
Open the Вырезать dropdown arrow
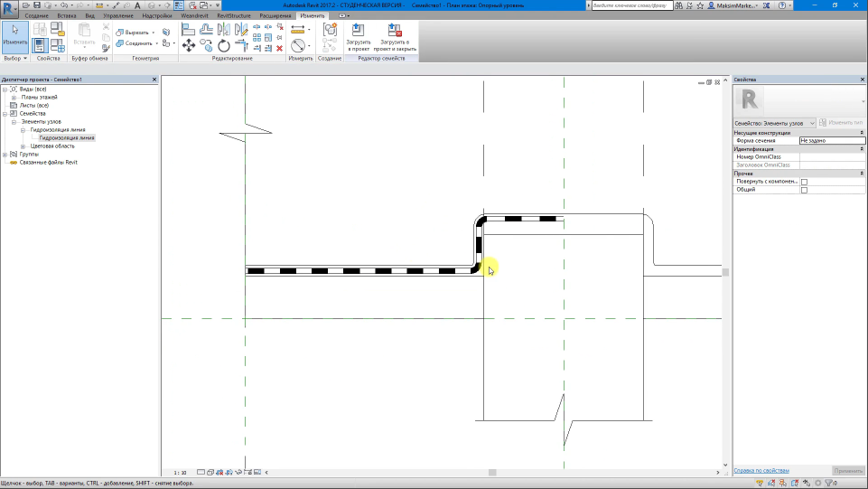[154, 33]
